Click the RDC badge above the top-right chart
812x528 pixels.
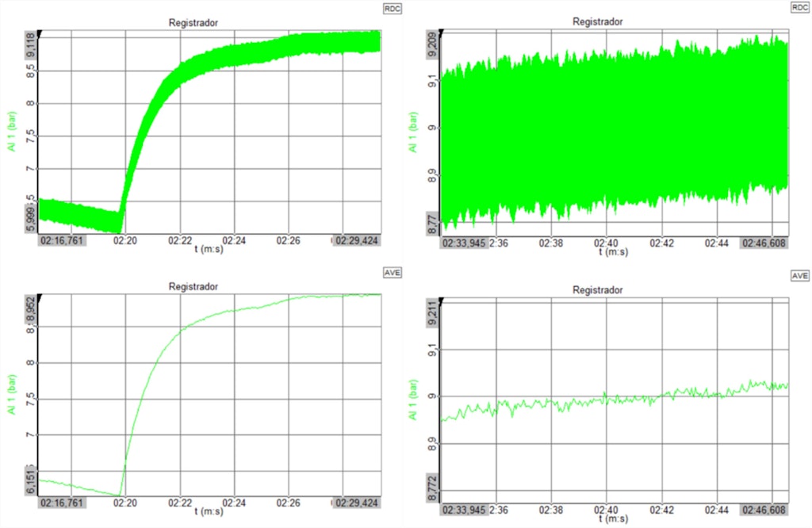tap(799, 8)
